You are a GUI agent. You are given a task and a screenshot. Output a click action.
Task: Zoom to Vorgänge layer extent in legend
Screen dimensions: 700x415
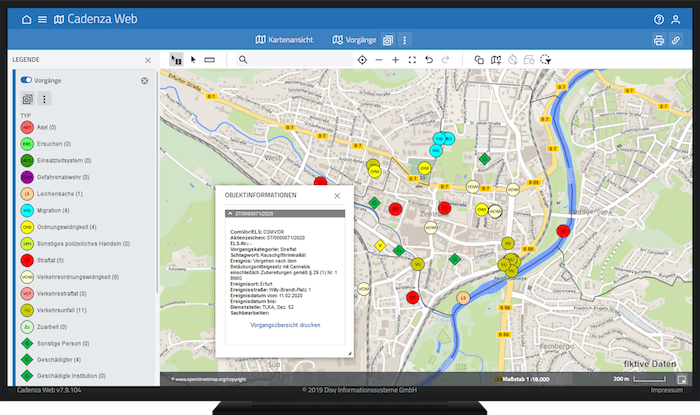point(28,99)
